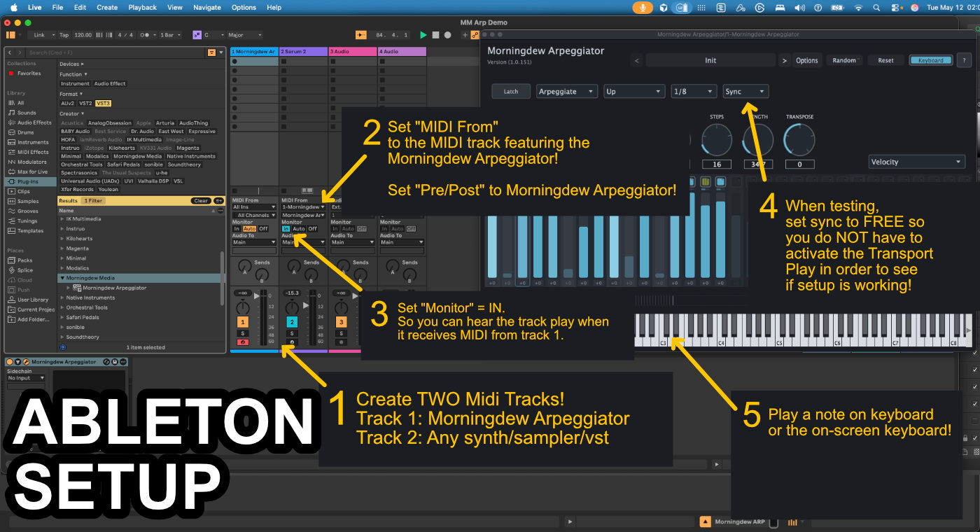This screenshot has height=532, width=980.
Task: Select Instruments in the library sidebar
Action: tap(28, 142)
